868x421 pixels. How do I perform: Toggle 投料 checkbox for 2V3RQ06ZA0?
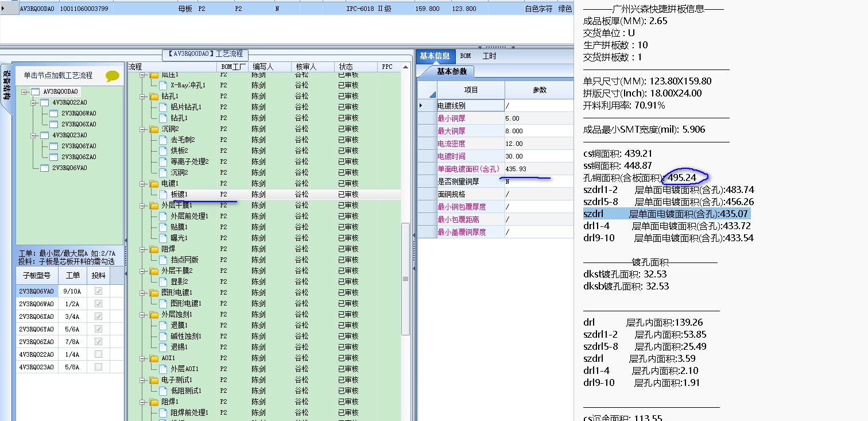pyautogui.click(x=98, y=342)
